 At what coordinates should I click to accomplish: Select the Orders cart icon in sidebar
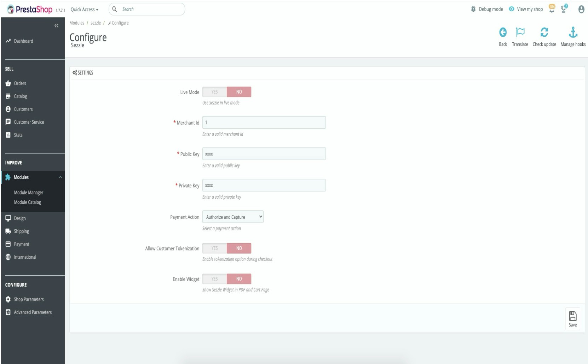tap(8, 83)
